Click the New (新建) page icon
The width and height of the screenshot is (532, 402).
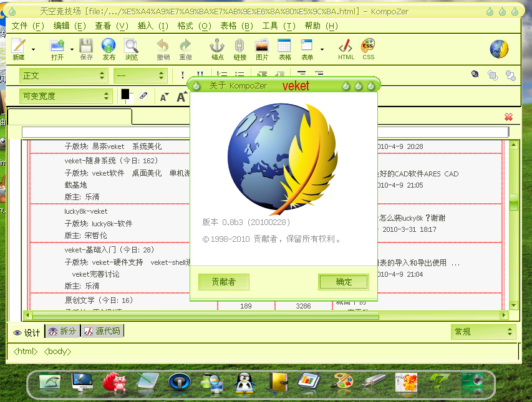tap(19, 45)
